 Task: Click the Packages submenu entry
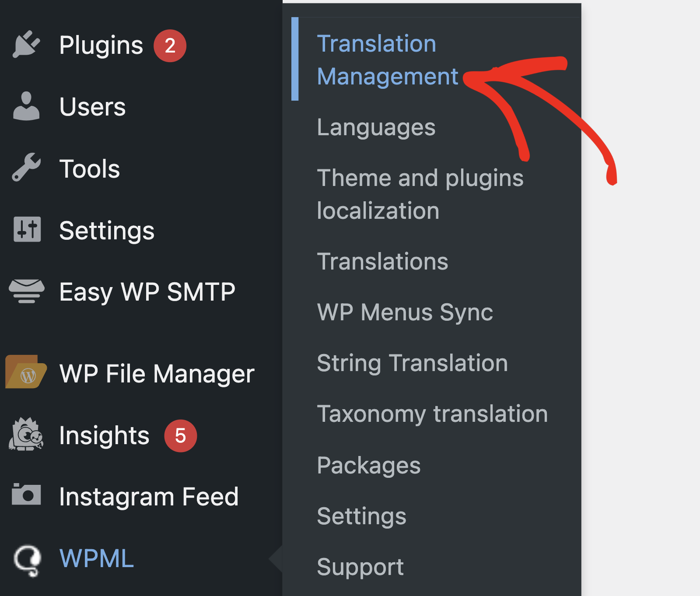point(369,465)
